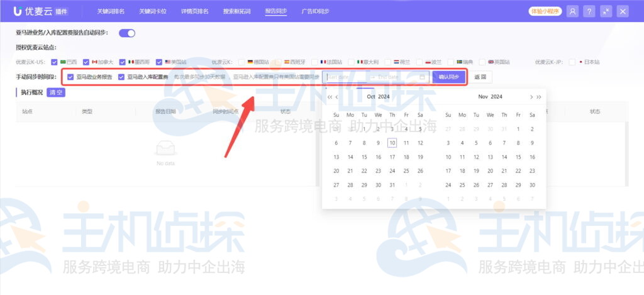Viewport: 644px width, 295px height.
Task: Select November 11 in the calendar
Action: pos(462,157)
